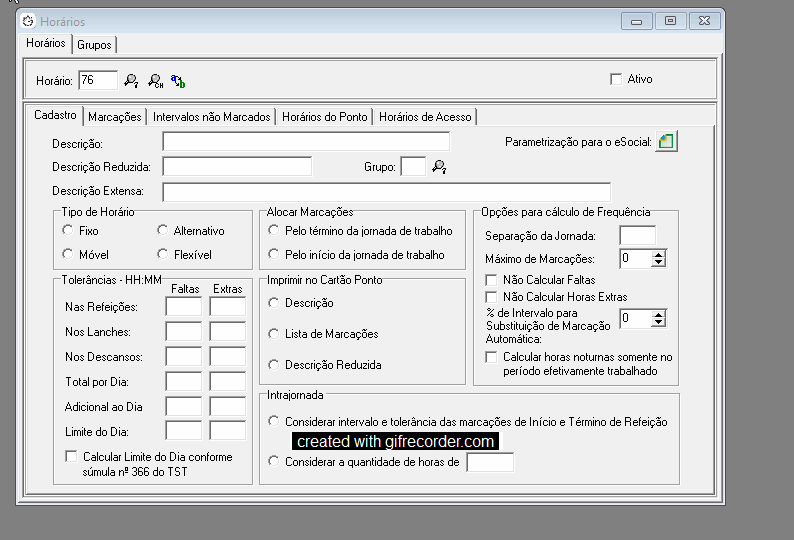Increase Máximo de Marcações with up arrow

(658, 254)
